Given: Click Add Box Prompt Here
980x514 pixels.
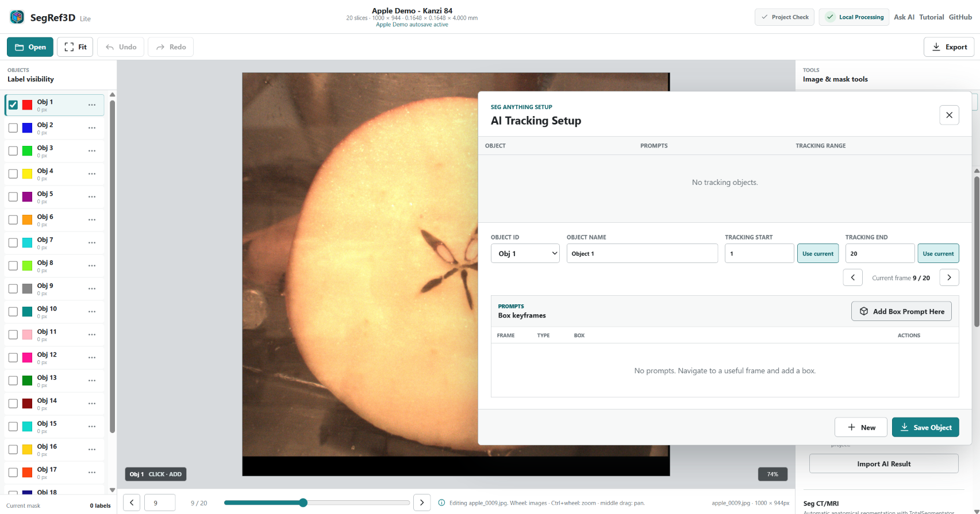Looking at the screenshot, I should click(x=901, y=311).
